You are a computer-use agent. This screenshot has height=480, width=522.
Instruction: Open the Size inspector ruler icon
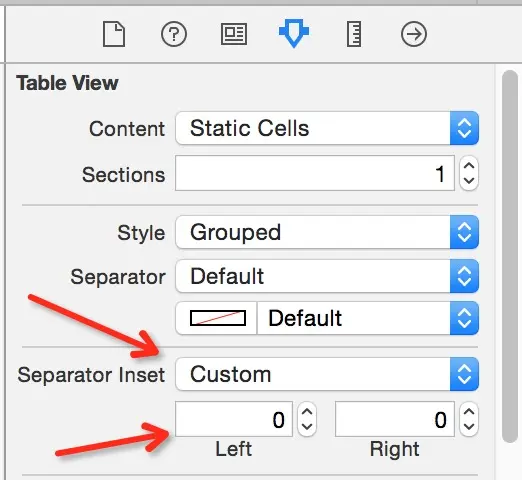[x=354, y=34]
